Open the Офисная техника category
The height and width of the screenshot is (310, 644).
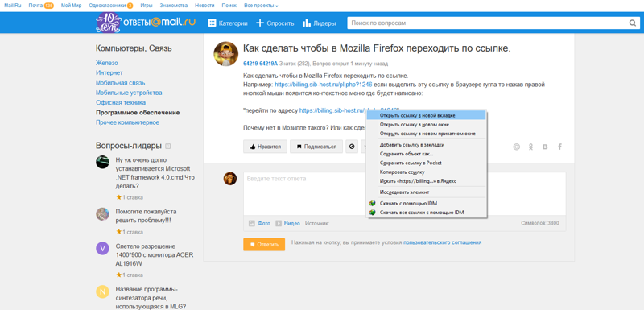pyautogui.click(x=121, y=102)
